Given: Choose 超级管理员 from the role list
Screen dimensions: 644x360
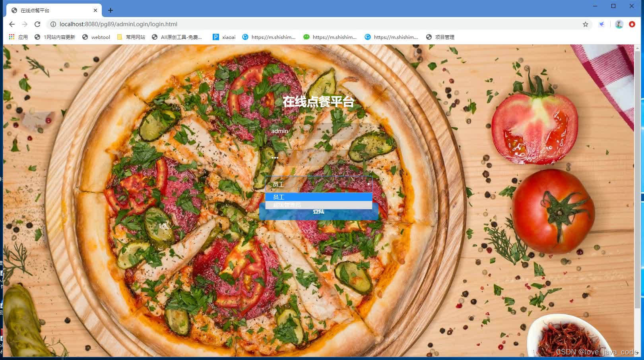Looking at the screenshot, I should 318,205.
